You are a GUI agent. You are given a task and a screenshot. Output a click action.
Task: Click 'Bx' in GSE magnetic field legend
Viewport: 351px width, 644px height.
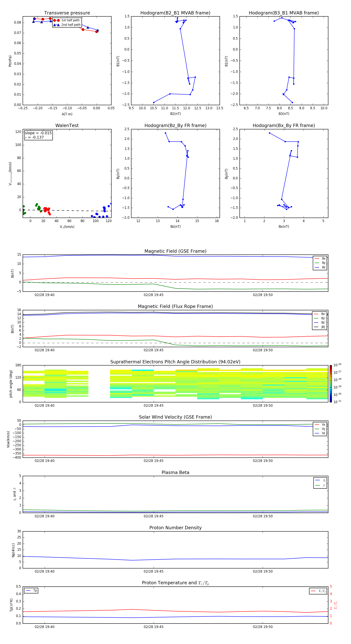[x=320, y=259]
